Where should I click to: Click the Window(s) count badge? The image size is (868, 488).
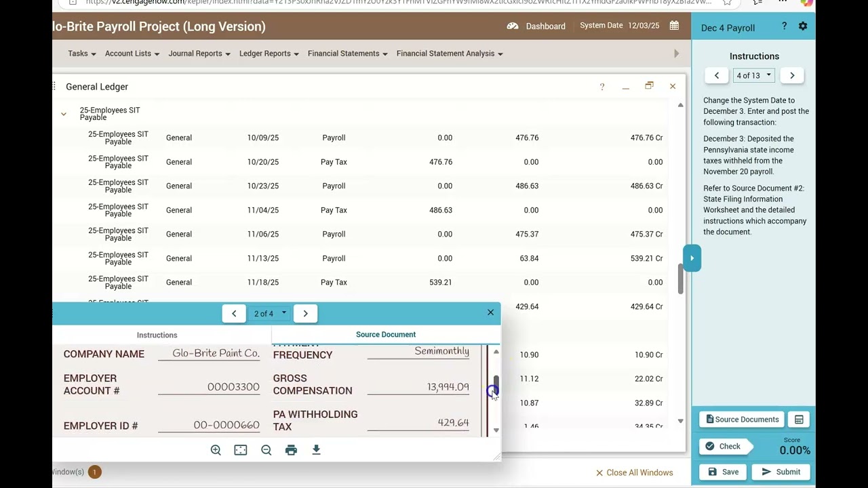point(94,472)
